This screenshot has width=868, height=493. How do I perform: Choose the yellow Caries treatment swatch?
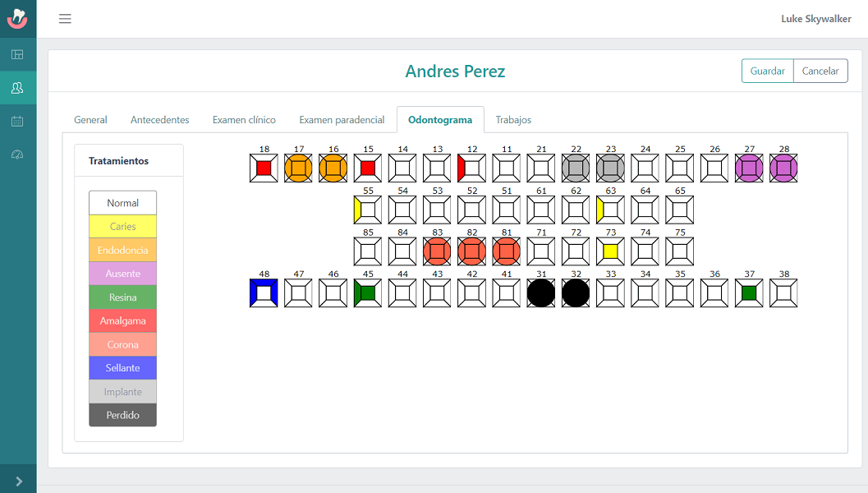[x=122, y=227]
